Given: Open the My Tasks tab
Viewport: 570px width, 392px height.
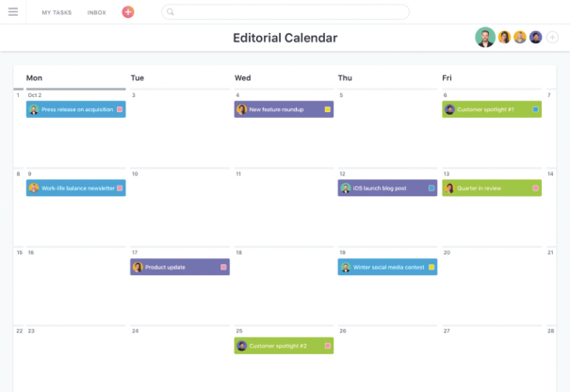Looking at the screenshot, I should (57, 12).
